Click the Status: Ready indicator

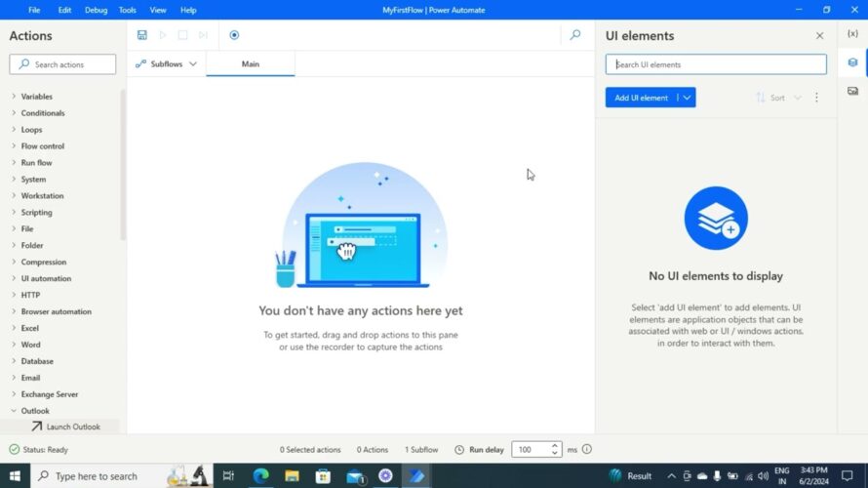38,449
